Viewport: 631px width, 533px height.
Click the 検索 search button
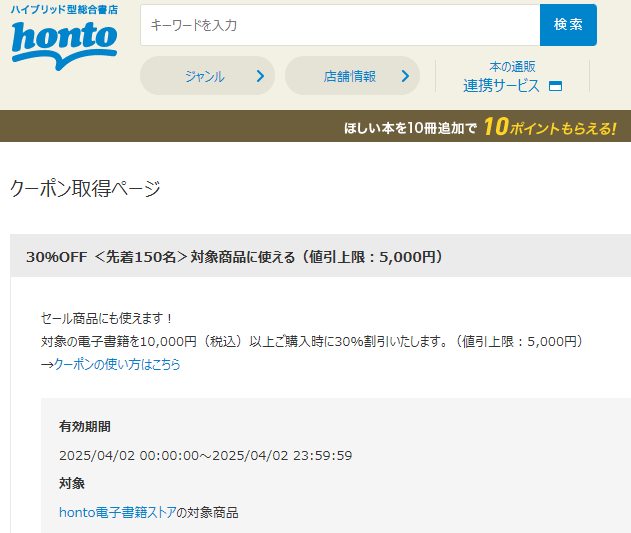pos(568,25)
